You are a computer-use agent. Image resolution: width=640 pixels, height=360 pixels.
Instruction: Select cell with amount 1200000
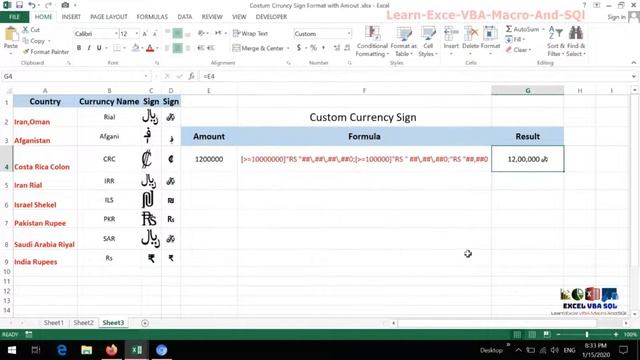pos(209,159)
